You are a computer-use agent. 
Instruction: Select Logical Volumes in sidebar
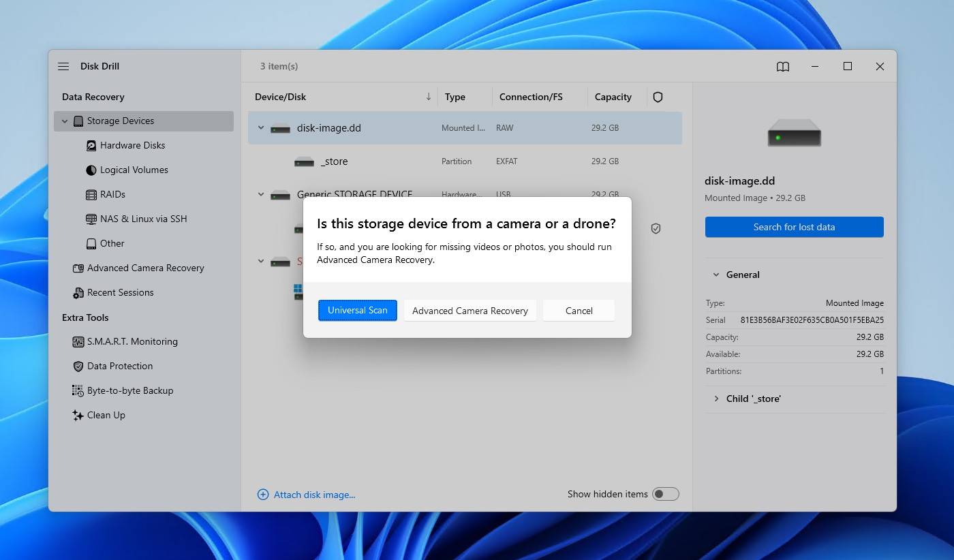tap(134, 170)
